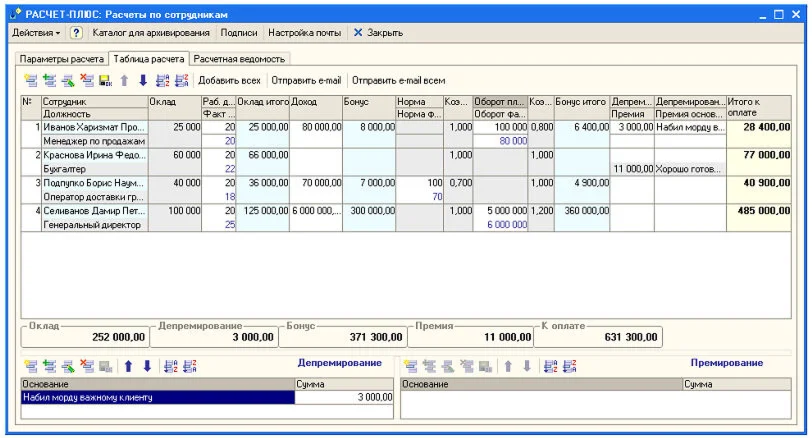Open the Расчетная ведомость tab
This screenshot has width=812, height=438.
tap(240, 59)
